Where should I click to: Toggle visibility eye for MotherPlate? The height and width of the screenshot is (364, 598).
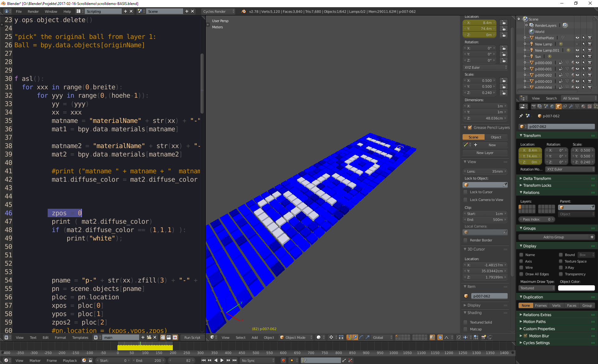tap(577, 38)
